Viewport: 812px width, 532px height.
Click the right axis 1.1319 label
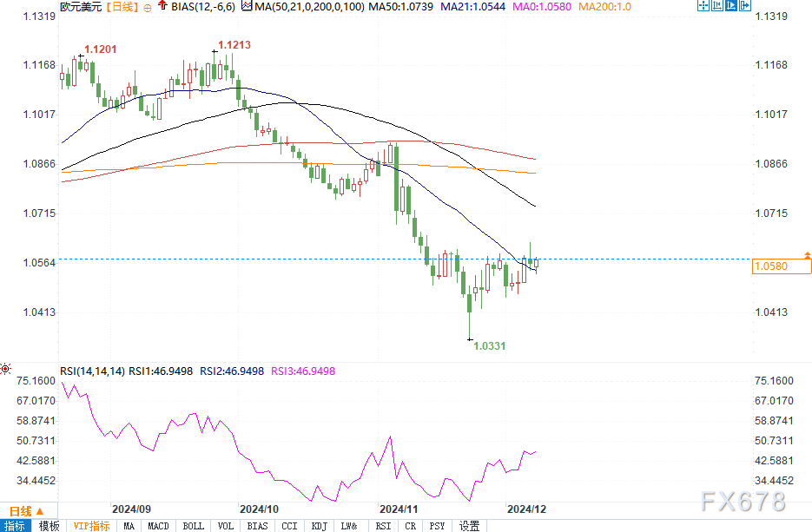pos(771,16)
